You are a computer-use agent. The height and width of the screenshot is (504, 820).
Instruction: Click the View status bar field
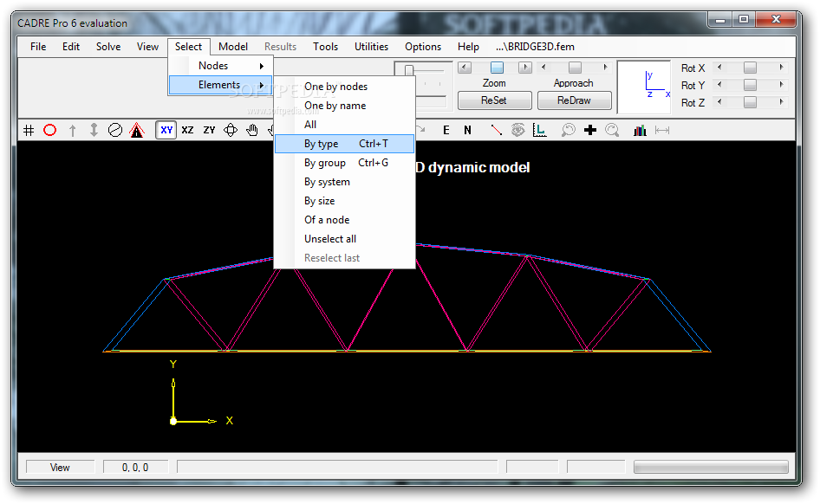60,468
